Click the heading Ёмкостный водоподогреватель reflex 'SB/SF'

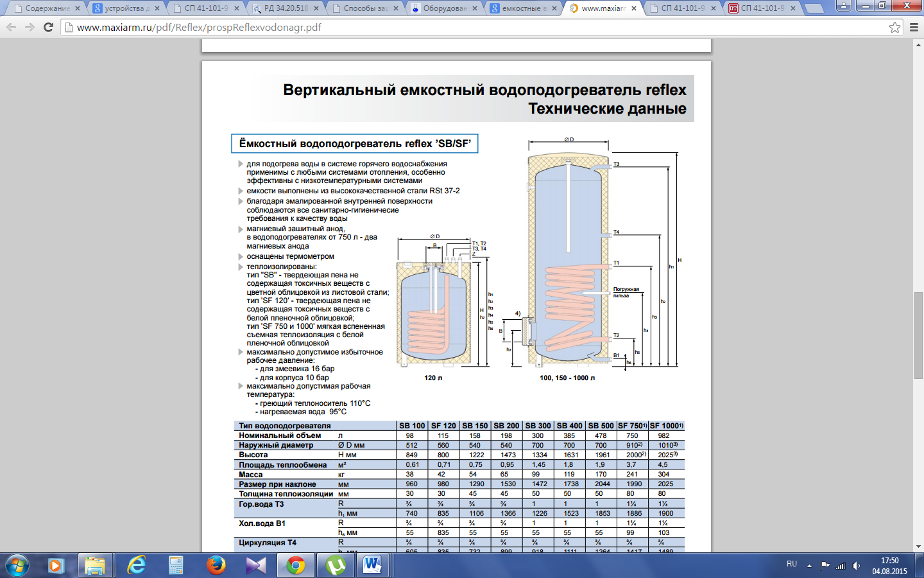[x=355, y=143]
